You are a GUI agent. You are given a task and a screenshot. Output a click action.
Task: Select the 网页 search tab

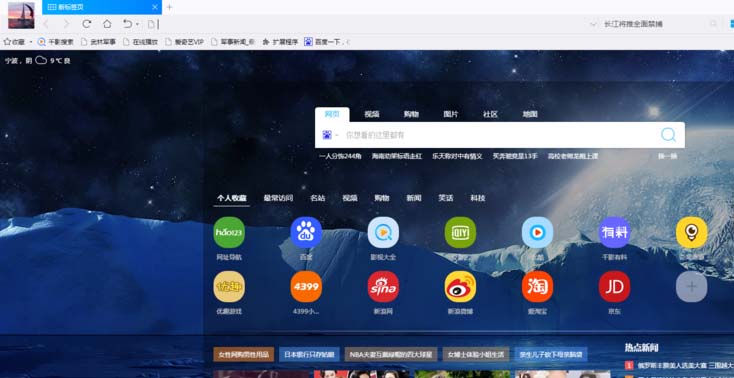click(x=332, y=114)
